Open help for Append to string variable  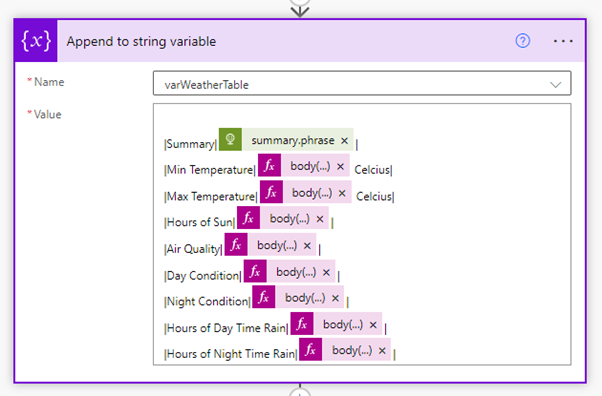[x=523, y=41]
